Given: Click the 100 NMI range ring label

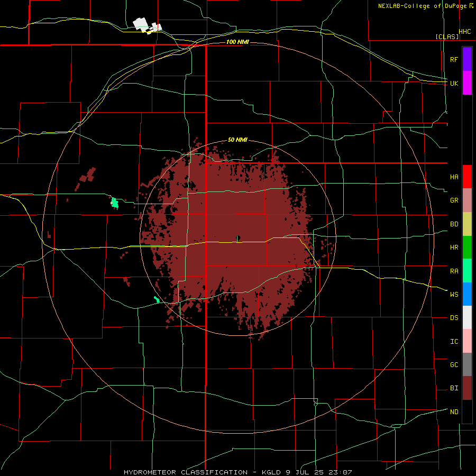Looking at the screenshot, I should point(237,42).
